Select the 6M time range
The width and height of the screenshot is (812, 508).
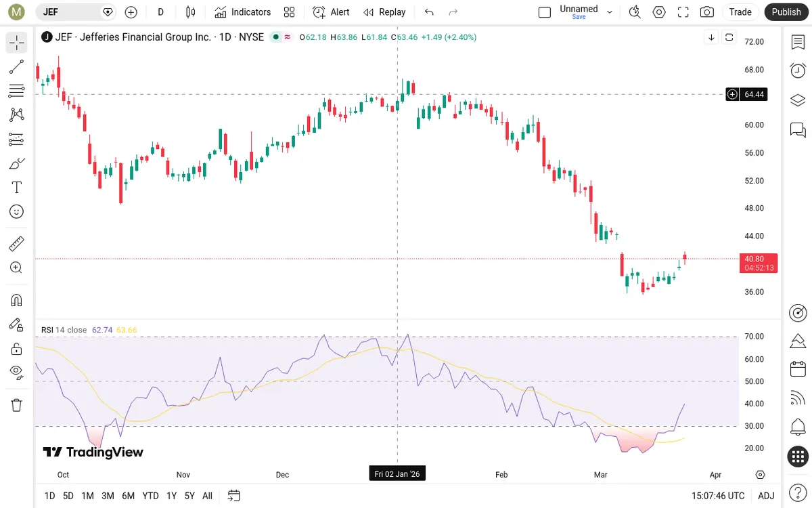click(x=129, y=496)
